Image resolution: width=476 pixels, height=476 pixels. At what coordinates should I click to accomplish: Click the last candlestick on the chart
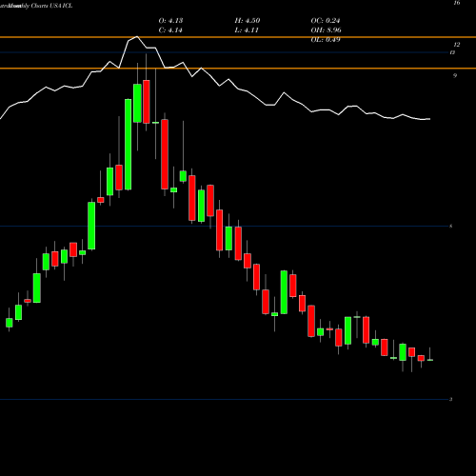point(430,360)
